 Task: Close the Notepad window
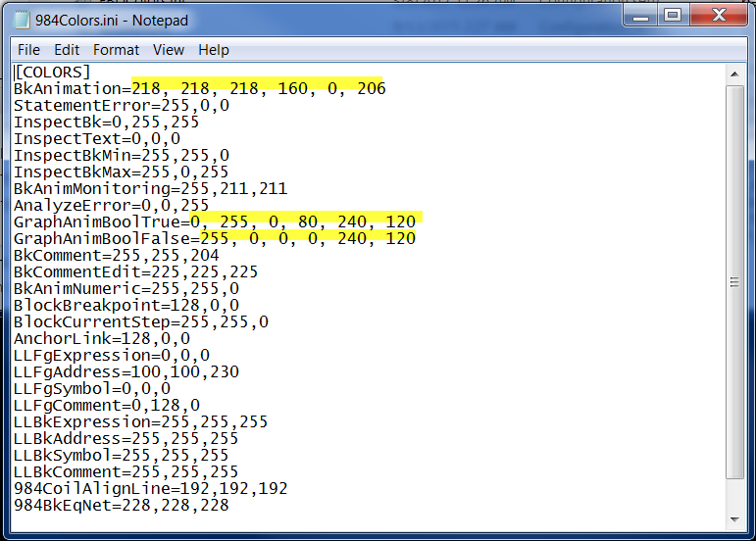(719, 16)
